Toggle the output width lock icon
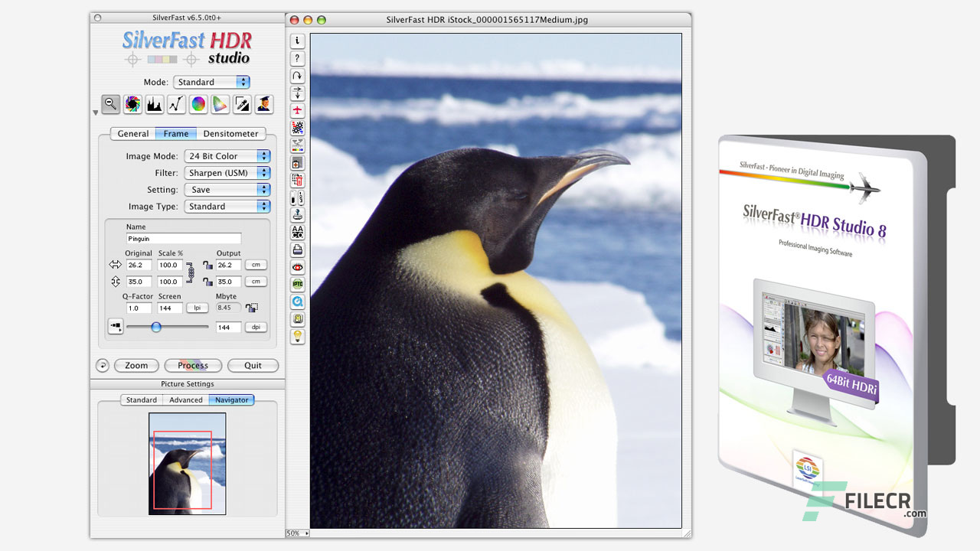This screenshot has height=551, width=980. pyautogui.click(x=207, y=265)
